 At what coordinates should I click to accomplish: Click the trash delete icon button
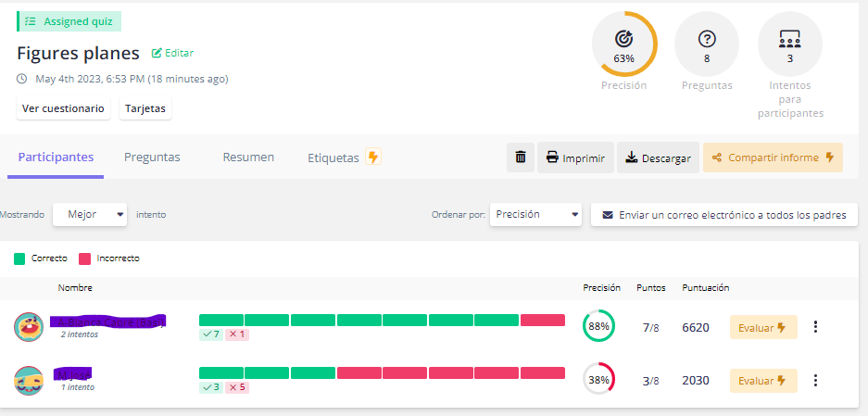521,158
